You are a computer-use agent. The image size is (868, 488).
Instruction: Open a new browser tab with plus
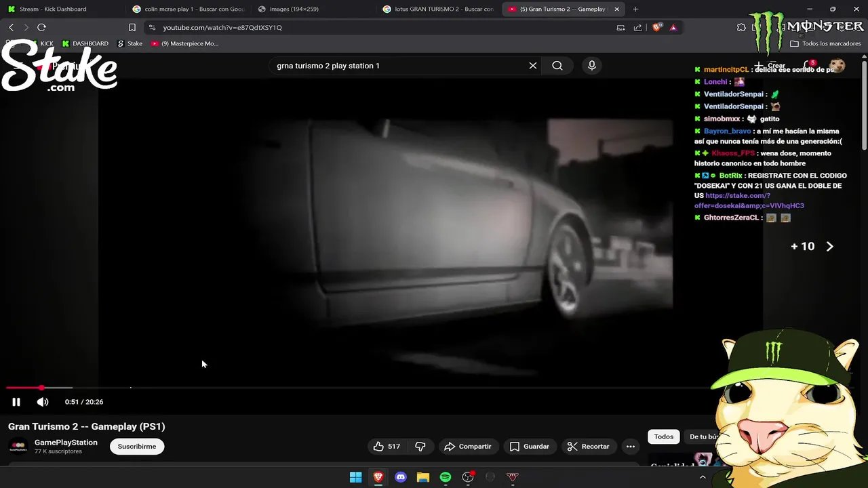[x=635, y=9]
